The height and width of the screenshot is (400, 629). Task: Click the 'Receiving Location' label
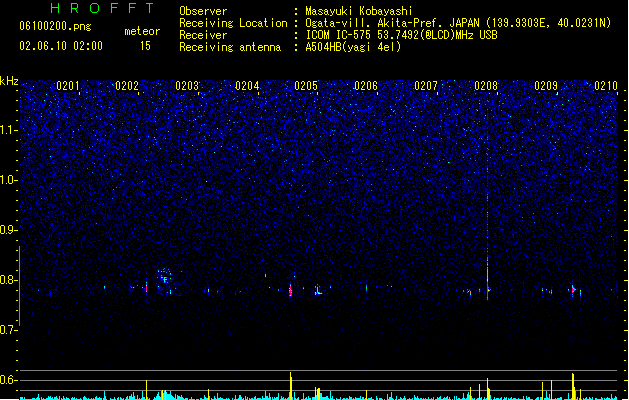pos(233,23)
